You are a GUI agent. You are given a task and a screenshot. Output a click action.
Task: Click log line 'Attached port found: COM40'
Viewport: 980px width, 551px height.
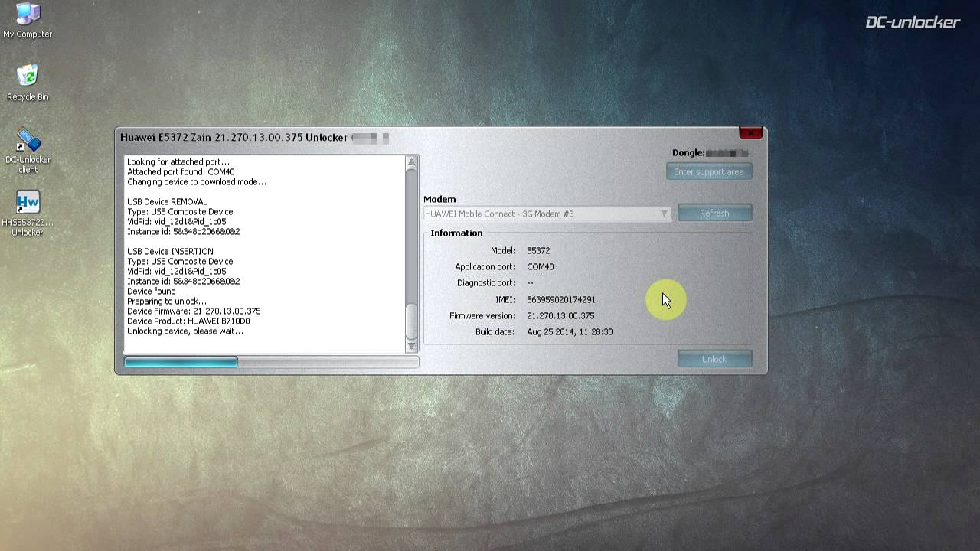tap(181, 172)
